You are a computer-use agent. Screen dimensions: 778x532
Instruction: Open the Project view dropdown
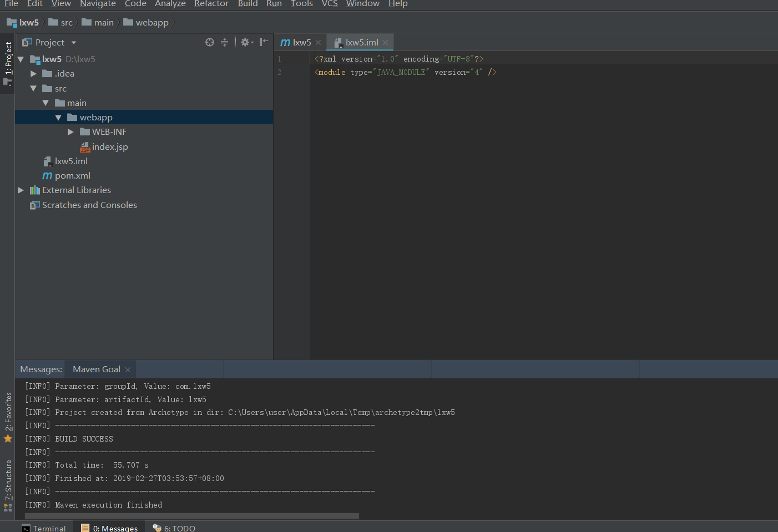click(x=74, y=42)
